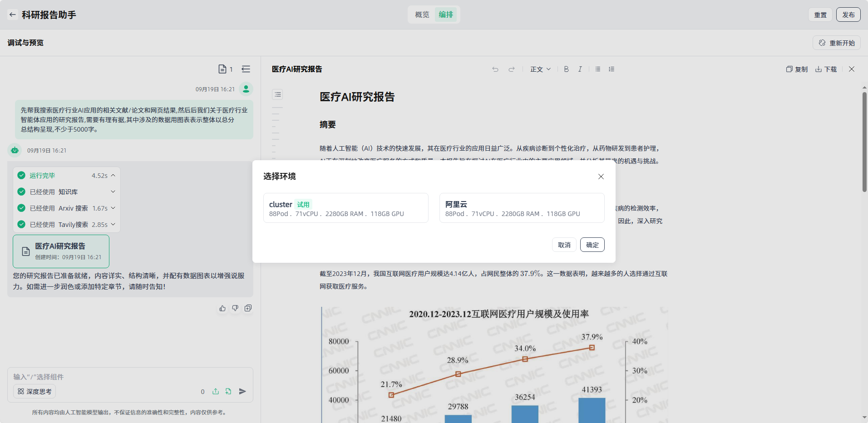Click the thumbs down icon
The width and height of the screenshot is (868, 423).
point(235,308)
